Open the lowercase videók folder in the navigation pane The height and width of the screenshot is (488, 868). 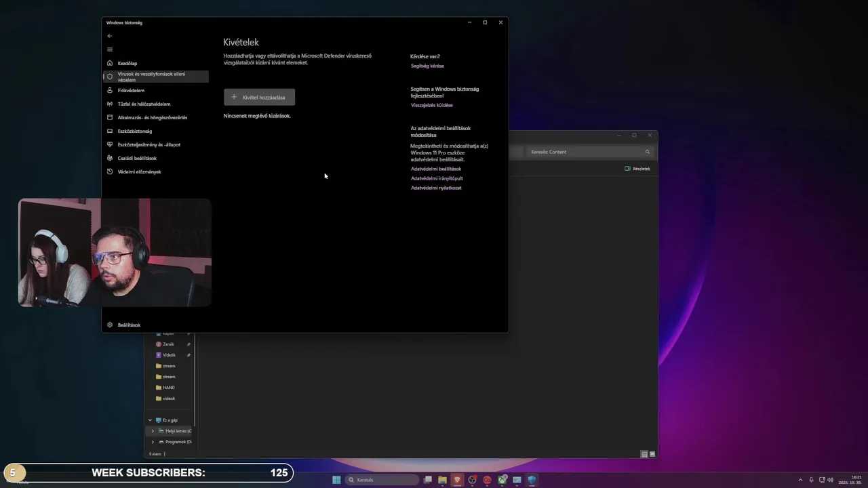point(169,399)
